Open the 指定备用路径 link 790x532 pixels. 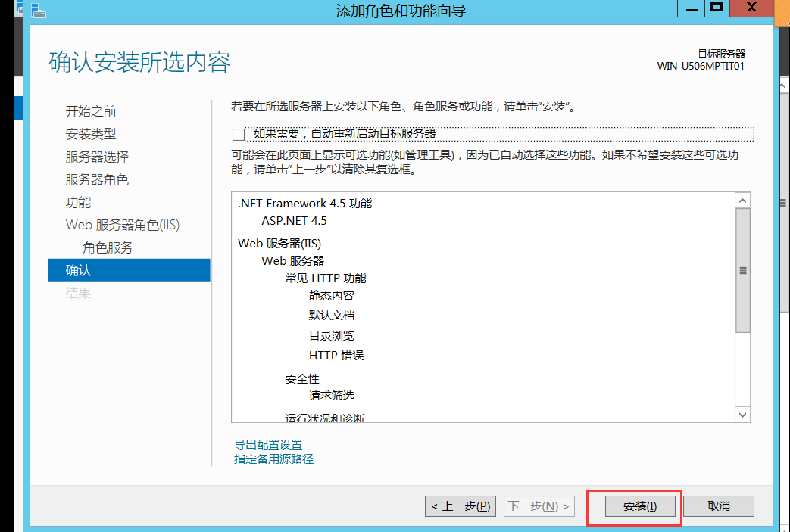[273, 459]
